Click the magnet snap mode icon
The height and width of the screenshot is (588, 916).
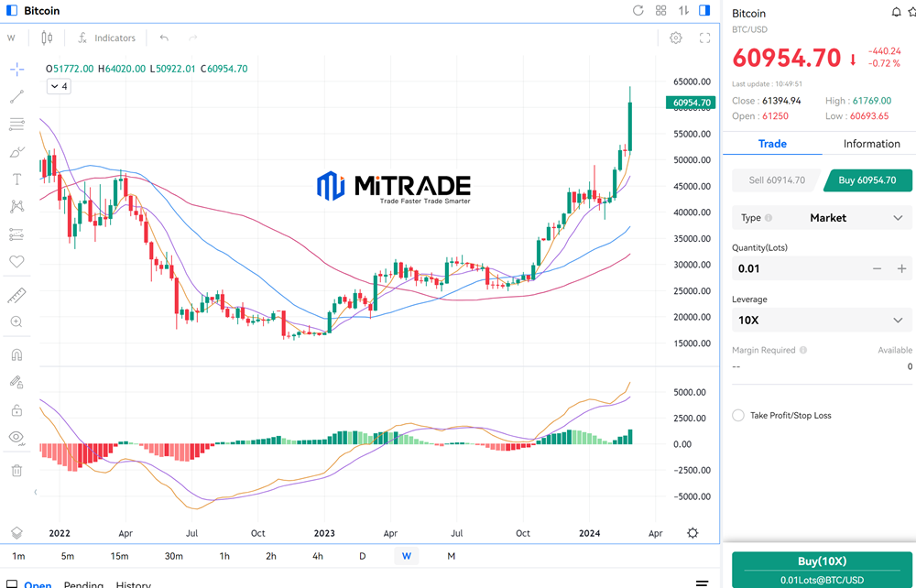point(16,354)
